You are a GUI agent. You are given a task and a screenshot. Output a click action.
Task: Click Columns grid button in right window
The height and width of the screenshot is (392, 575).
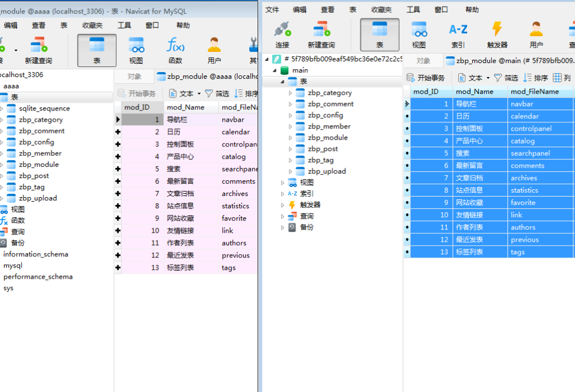(562, 78)
